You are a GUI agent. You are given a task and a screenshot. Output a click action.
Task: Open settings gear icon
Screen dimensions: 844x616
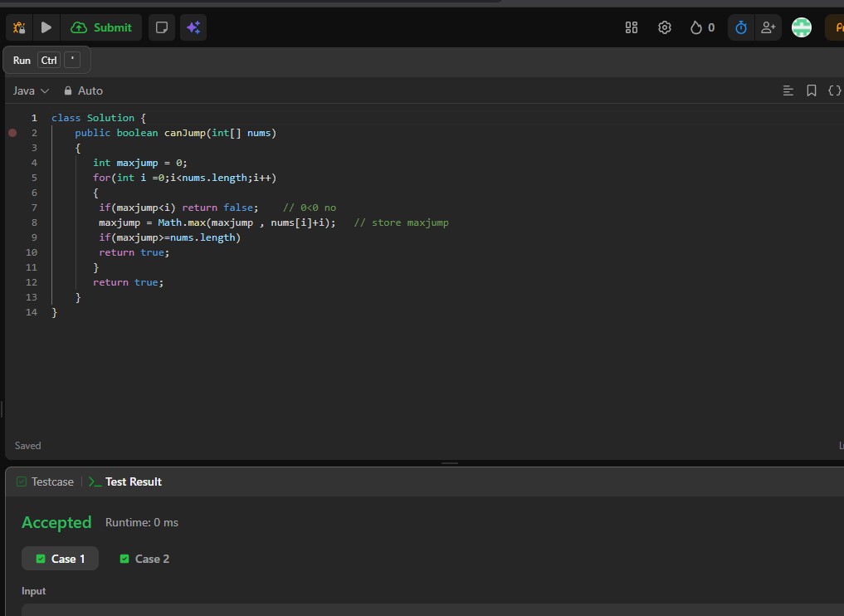tap(665, 27)
